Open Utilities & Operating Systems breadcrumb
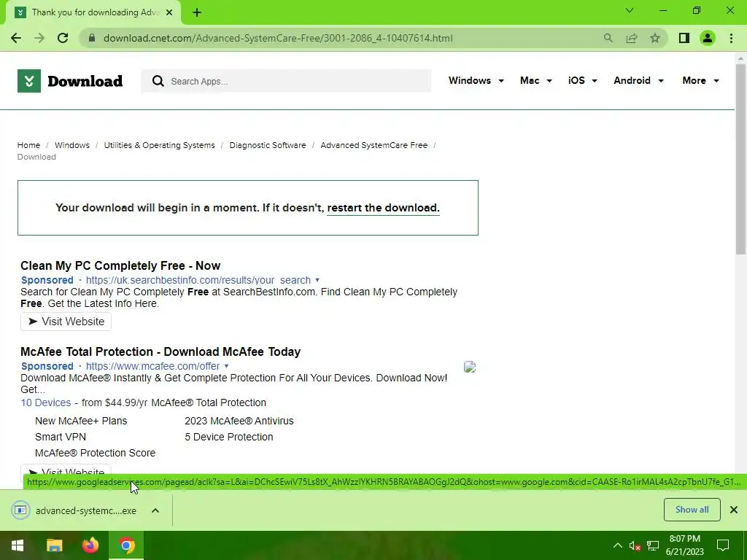 pos(160,145)
